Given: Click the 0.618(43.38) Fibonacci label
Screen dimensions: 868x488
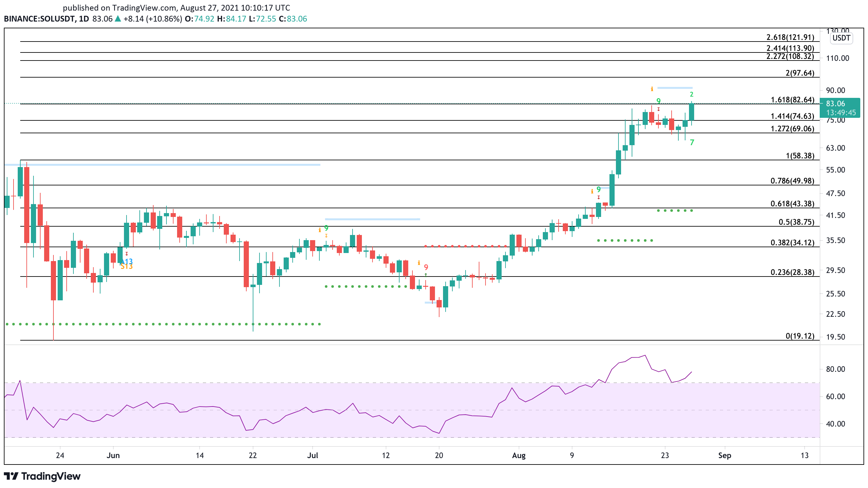Looking at the screenshot, I should point(793,204).
